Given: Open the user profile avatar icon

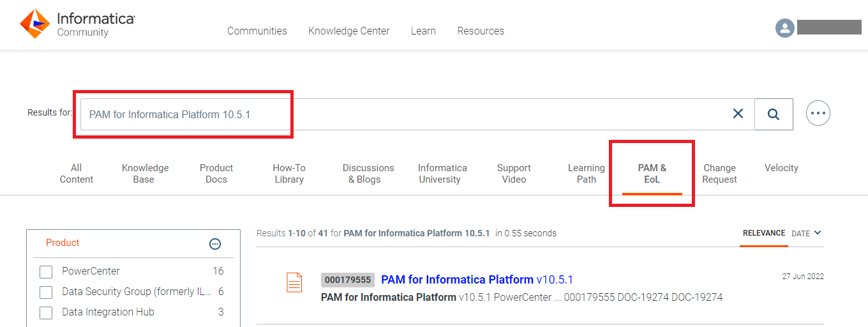Looking at the screenshot, I should [784, 27].
